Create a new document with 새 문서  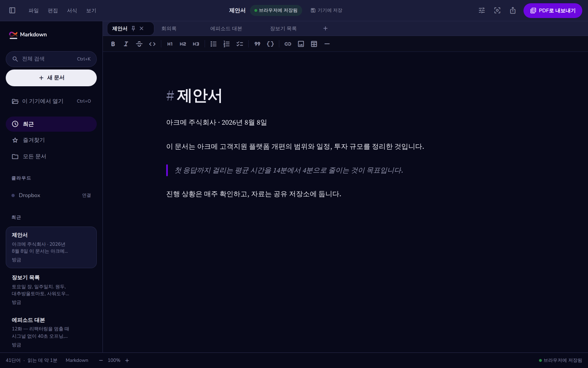(51, 78)
